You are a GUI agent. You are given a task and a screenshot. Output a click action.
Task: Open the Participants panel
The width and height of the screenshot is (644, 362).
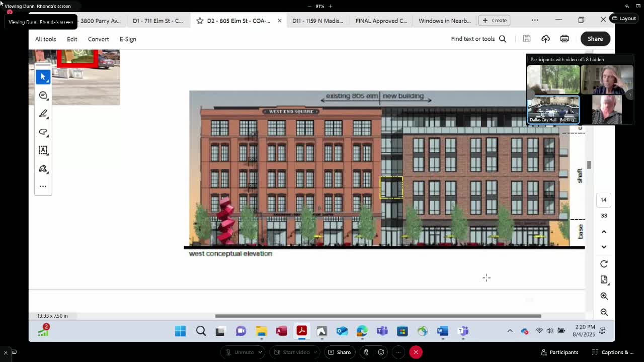pyautogui.click(x=559, y=352)
